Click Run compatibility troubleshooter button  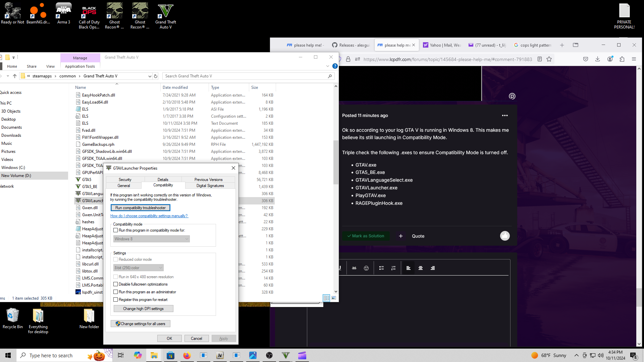point(140,208)
